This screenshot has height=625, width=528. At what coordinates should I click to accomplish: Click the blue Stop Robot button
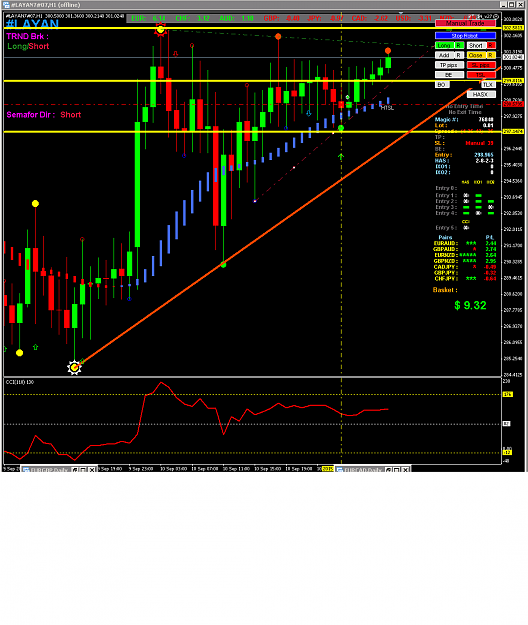465,36
